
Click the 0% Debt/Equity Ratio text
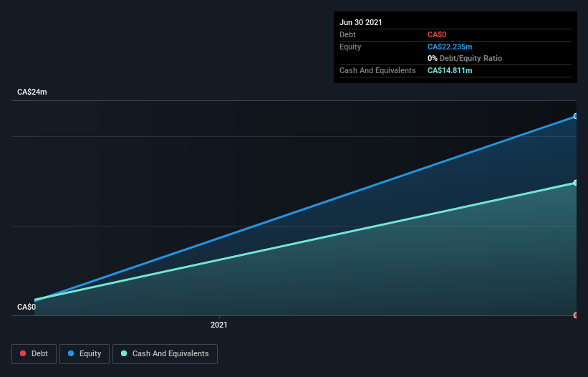[x=465, y=58]
